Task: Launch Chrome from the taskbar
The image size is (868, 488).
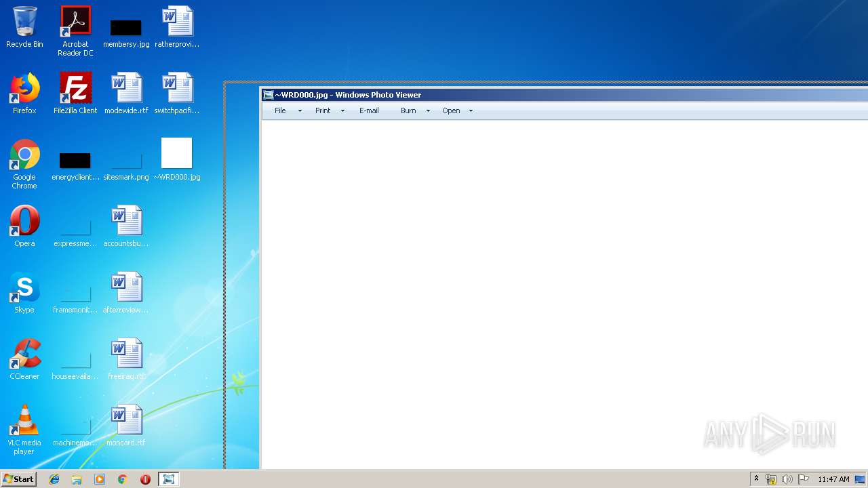Action: (x=123, y=479)
